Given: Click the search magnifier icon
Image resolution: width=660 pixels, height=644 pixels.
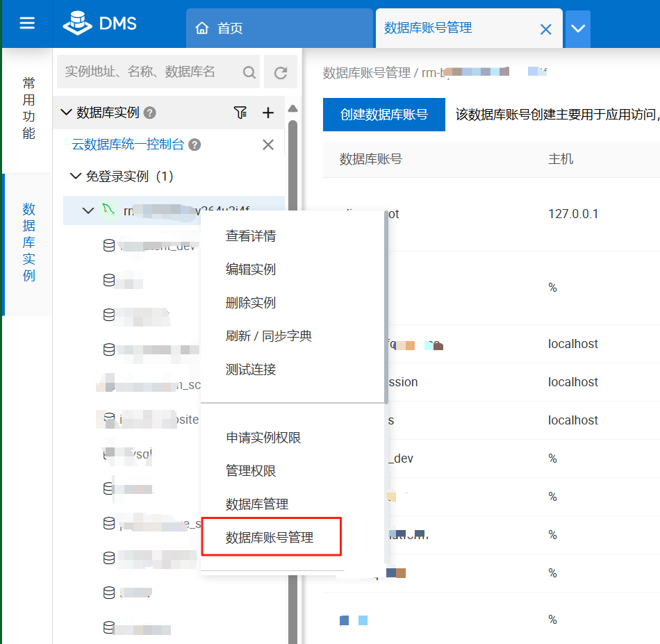Looking at the screenshot, I should tap(249, 72).
